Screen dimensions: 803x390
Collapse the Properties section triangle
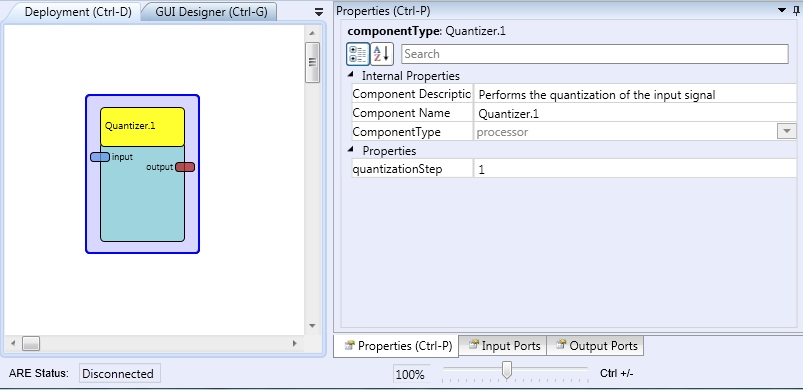pos(350,150)
